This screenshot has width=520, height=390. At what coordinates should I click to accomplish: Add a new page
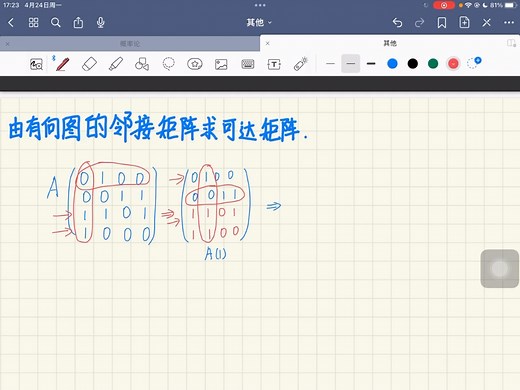(464, 22)
